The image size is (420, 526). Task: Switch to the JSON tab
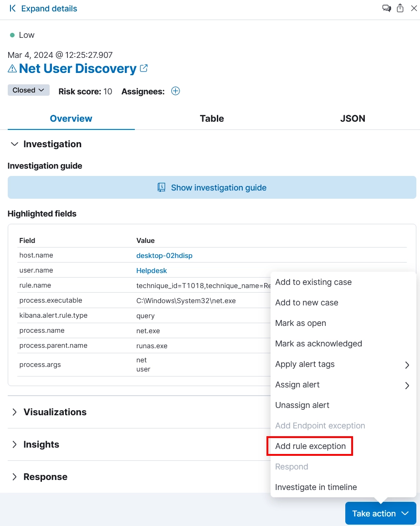coord(353,119)
